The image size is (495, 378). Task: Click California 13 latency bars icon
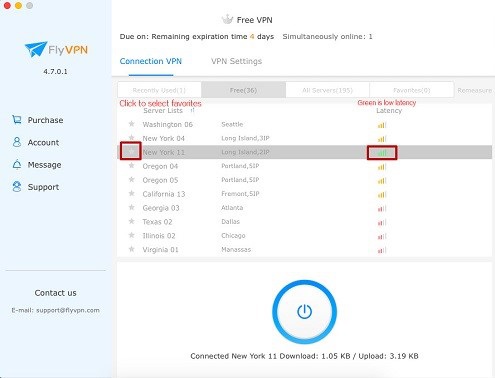click(x=382, y=195)
